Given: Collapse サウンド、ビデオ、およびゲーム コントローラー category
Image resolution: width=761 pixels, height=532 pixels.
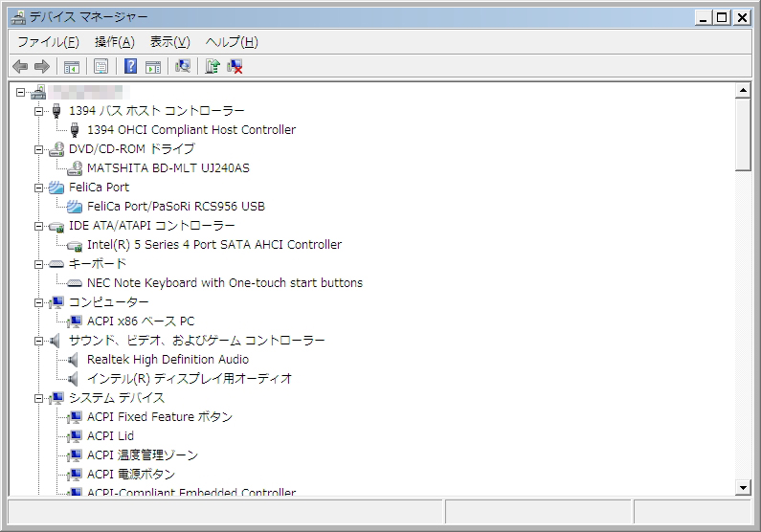Looking at the screenshot, I should [x=39, y=341].
